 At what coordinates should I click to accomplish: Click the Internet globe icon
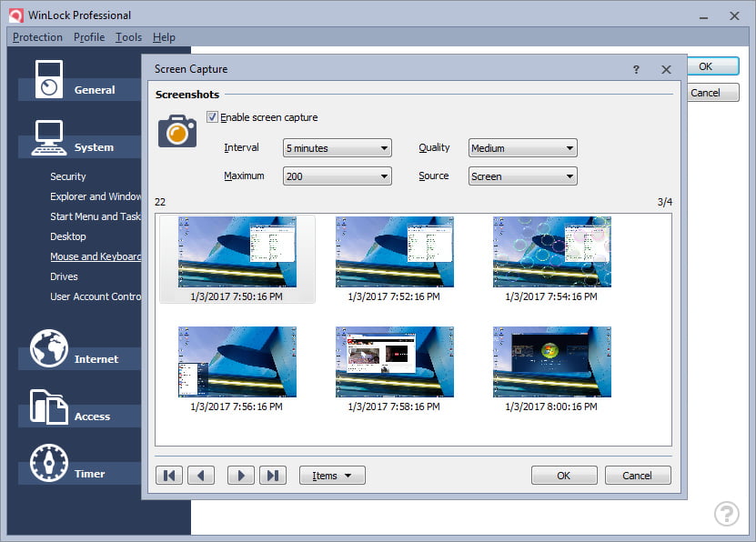click(49, 349)
